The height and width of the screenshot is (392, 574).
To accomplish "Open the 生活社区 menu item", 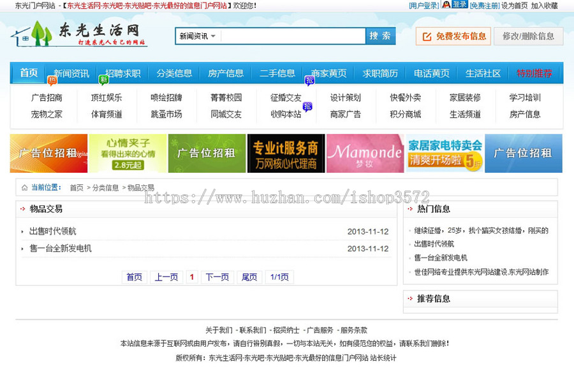I will pos(483,73).
